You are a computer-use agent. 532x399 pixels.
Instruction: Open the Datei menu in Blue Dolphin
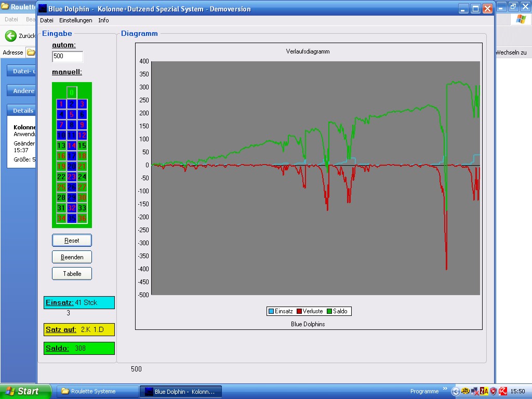tap(46, 20)
